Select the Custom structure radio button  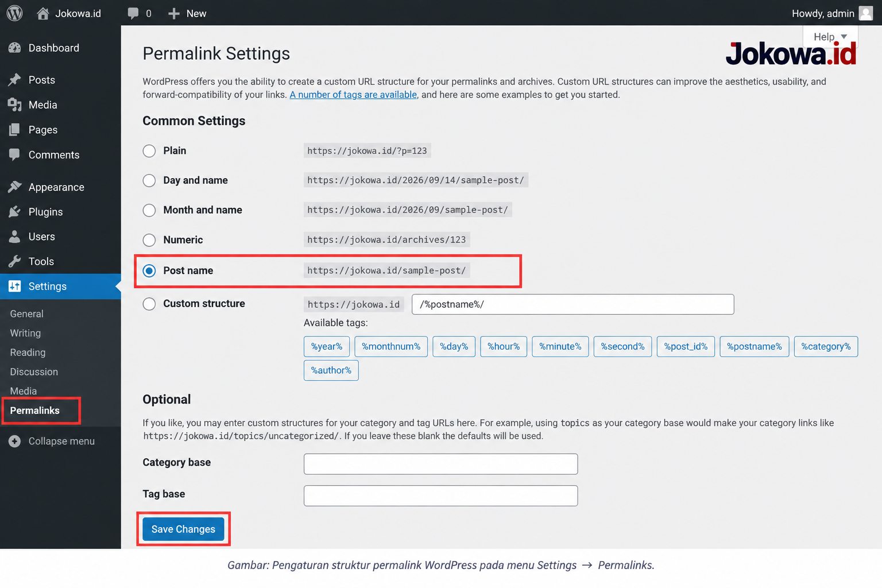[149, 304]
